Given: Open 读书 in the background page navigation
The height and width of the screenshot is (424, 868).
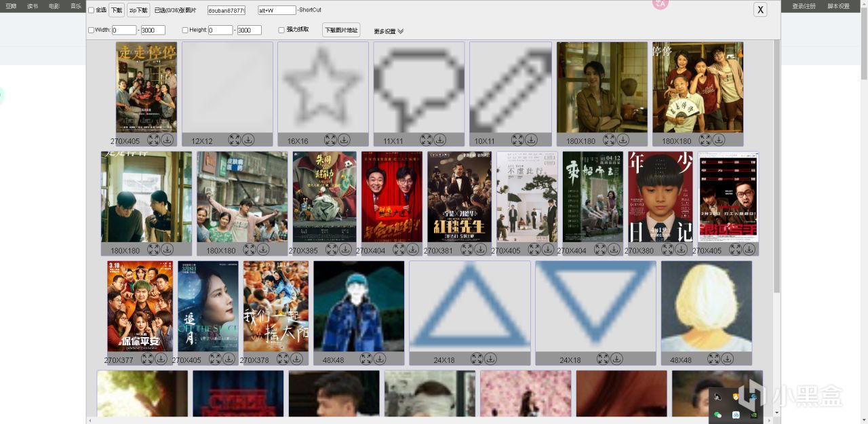Looking at the screenshot, I should 33,6.
